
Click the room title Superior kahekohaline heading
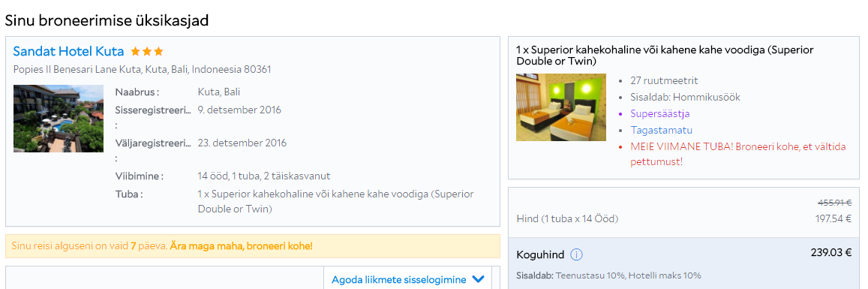(665, 56)
